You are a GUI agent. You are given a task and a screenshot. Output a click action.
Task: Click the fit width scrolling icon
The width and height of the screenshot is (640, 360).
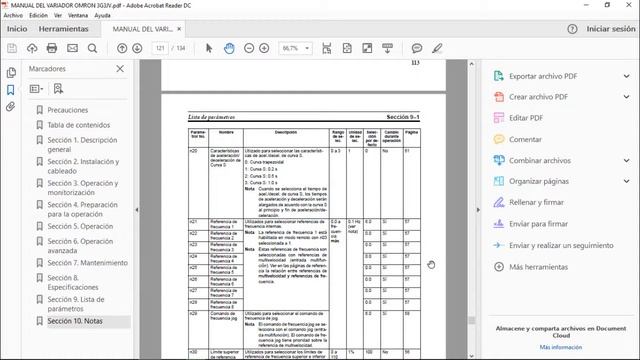coord(327,48)
